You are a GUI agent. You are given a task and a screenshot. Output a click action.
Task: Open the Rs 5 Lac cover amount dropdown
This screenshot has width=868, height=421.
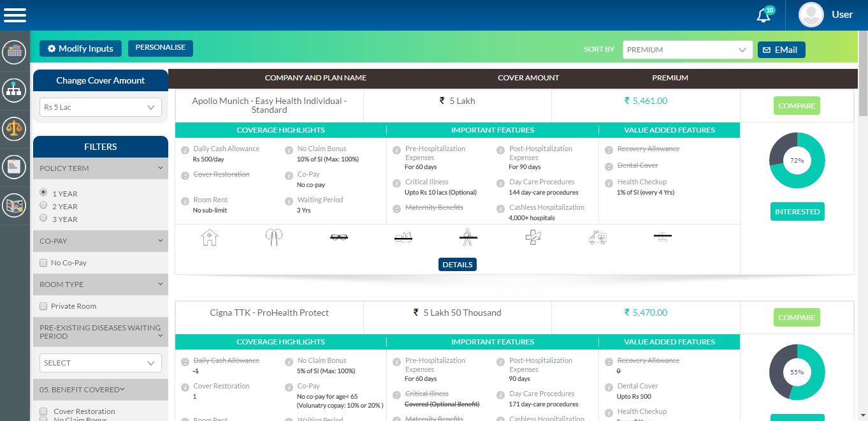pyautogui.click(x=100, y=107)
